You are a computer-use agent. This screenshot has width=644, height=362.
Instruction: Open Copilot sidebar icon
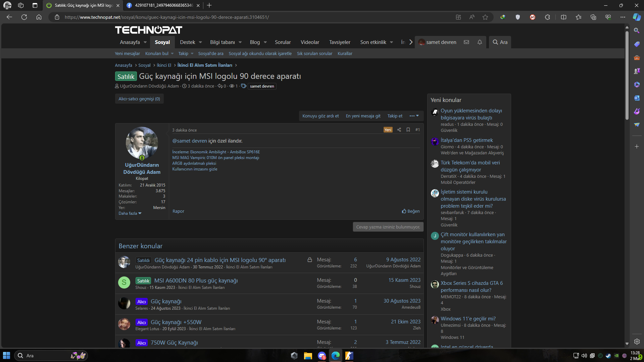click(x=637, y=17)
